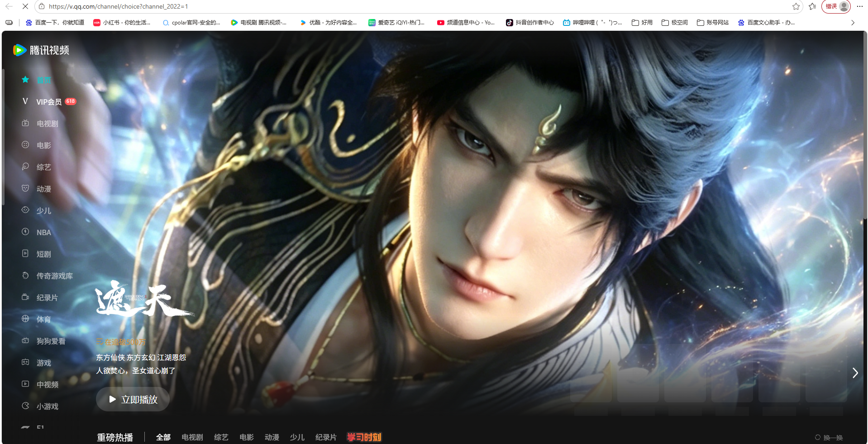Click the 少儿 sidebar icon
This screenshot has height=444, width=868.
tap(25, 210)
